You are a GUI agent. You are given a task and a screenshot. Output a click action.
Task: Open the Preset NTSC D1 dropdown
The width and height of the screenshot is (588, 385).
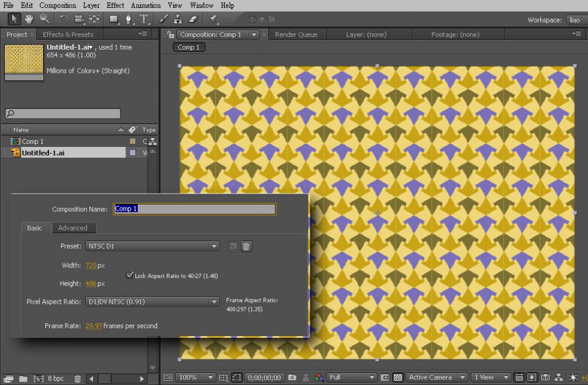152,247
